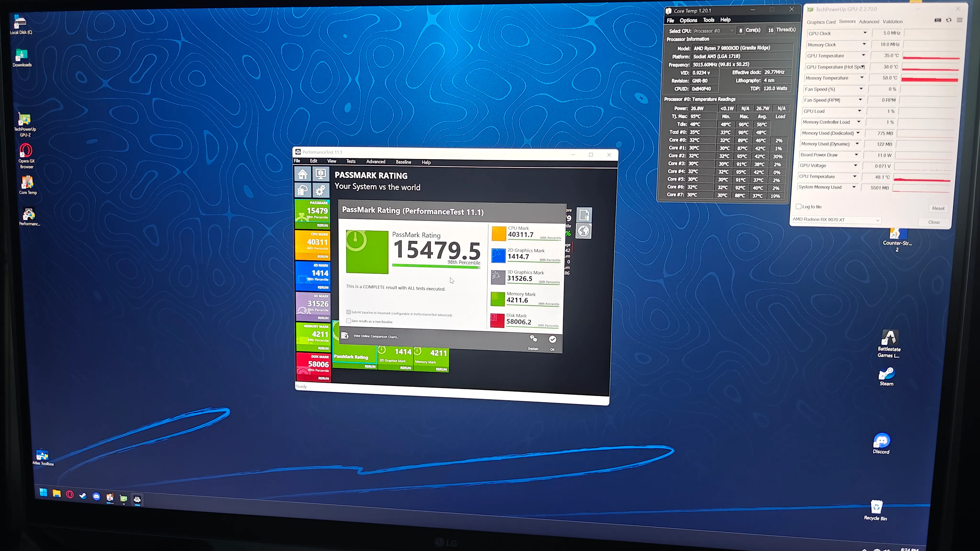
Task: Click the Reset button in GPU-Z
Action: [x=938, y=208]
